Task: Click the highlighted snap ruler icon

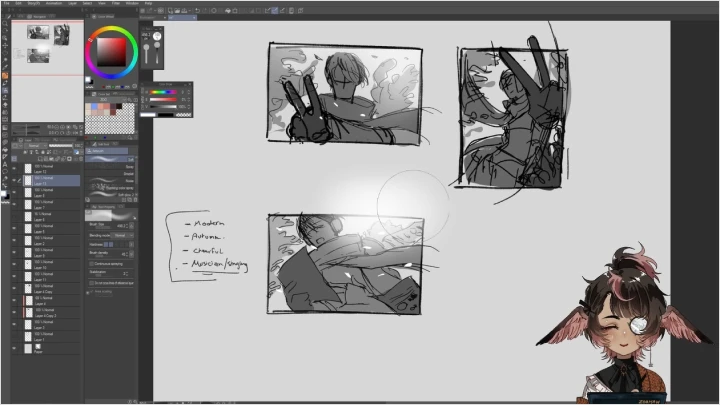Action: pos(276,10)
